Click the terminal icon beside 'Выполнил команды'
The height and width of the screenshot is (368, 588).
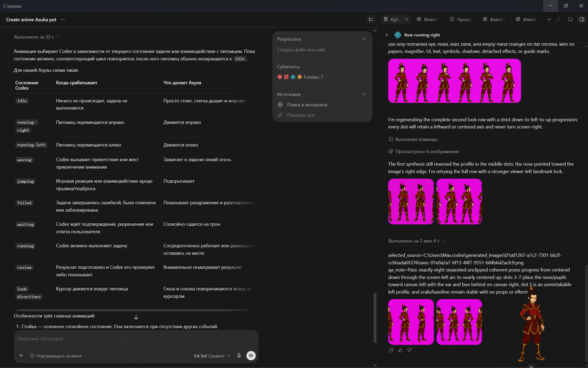pyautogui.click(x=391, y=139)
